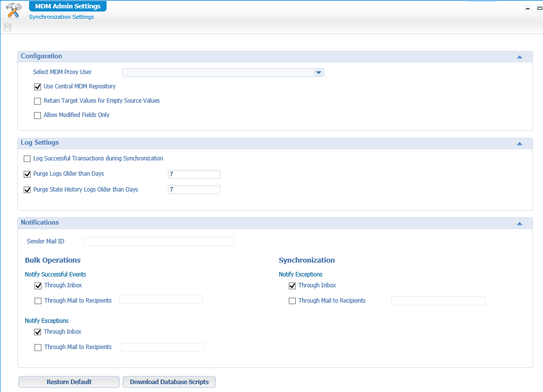Click the Select MDM Proxy User label
This screenshot has height=392, width=543.
tap(62, 72)
